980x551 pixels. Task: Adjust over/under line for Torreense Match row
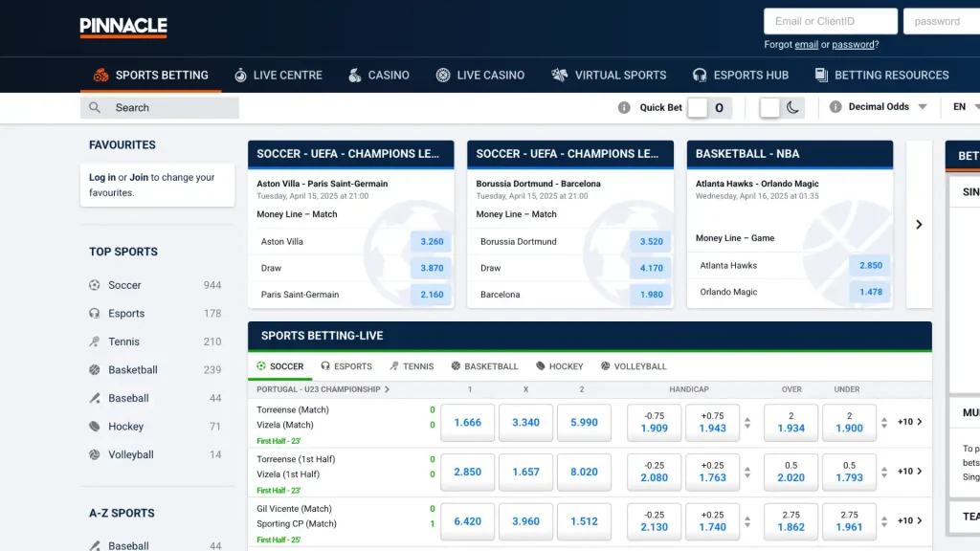[883, 422]
